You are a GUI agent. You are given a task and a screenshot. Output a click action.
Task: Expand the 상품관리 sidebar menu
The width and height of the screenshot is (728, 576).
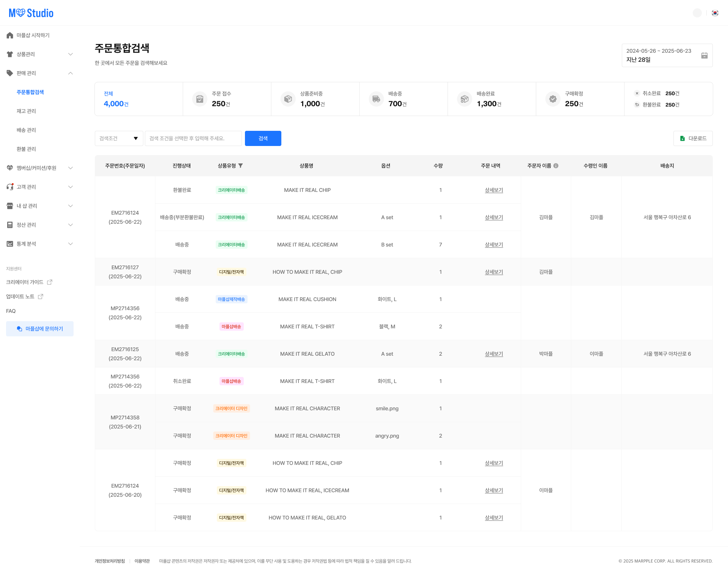[71, 54]
